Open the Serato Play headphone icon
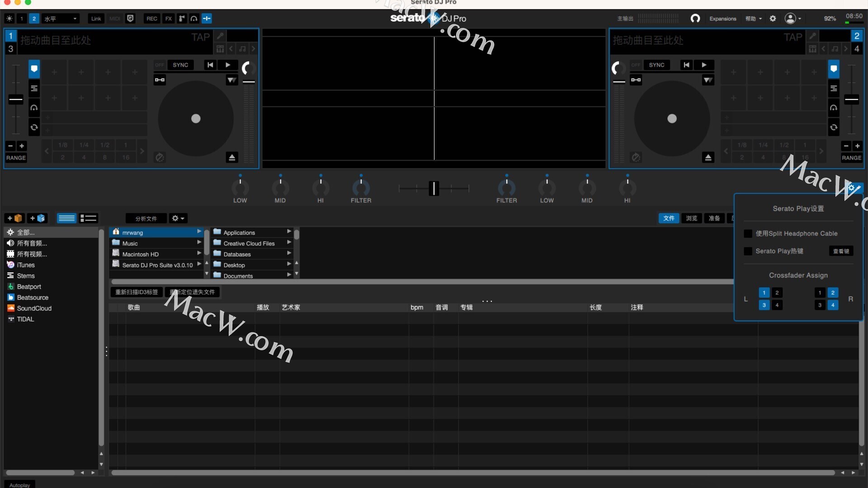The image size is (868, 488). pyautogui.click(x=194, y=19)
